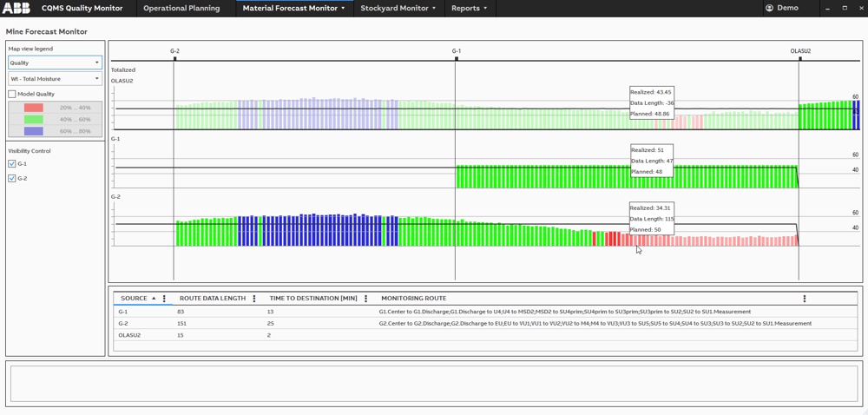Click the Route Data Length column header
This screenshot has width=868, height=415.
[x=213, y=299]
